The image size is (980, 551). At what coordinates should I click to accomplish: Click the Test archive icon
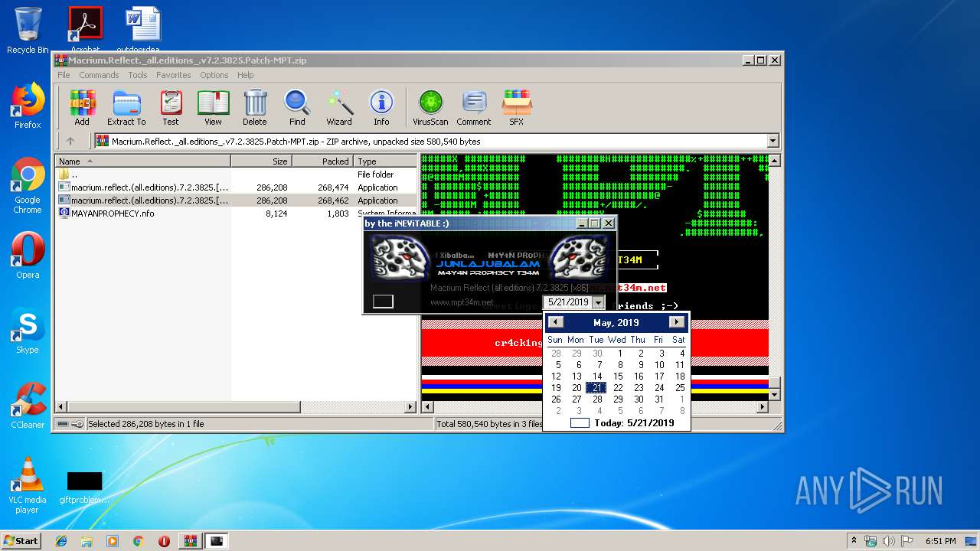click(x=171, y=108)
